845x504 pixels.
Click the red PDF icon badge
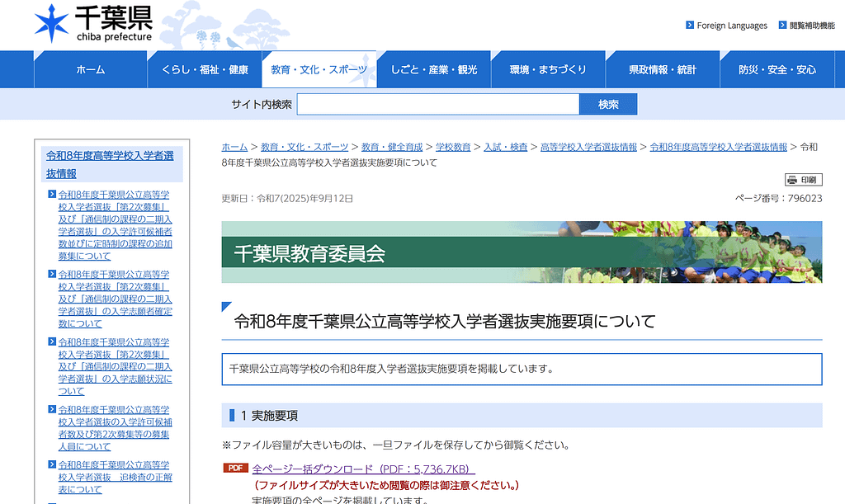click(x=235, y=469)
